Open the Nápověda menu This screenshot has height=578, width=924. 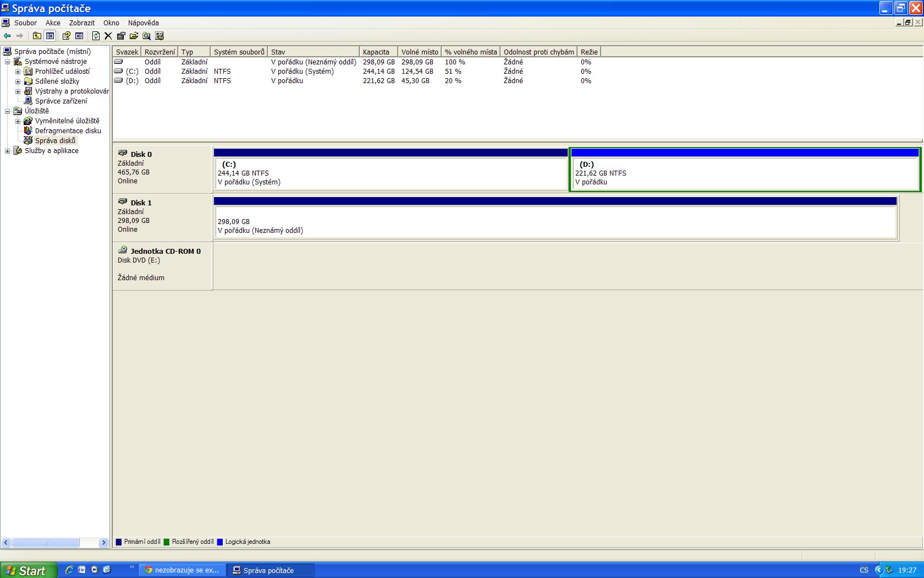pyautogui.click(x=143, y=23)
